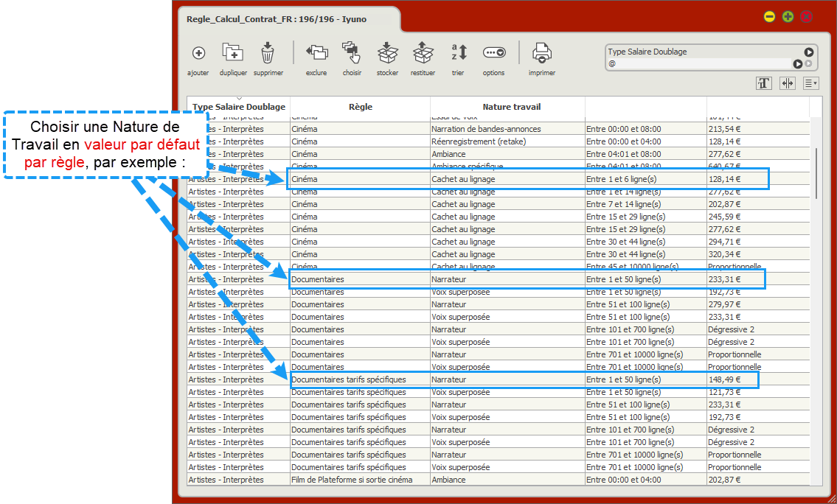This screenshot has width=837, height=504.
Task: Click the dupliquer icon in toolbar
Action: 233,53
